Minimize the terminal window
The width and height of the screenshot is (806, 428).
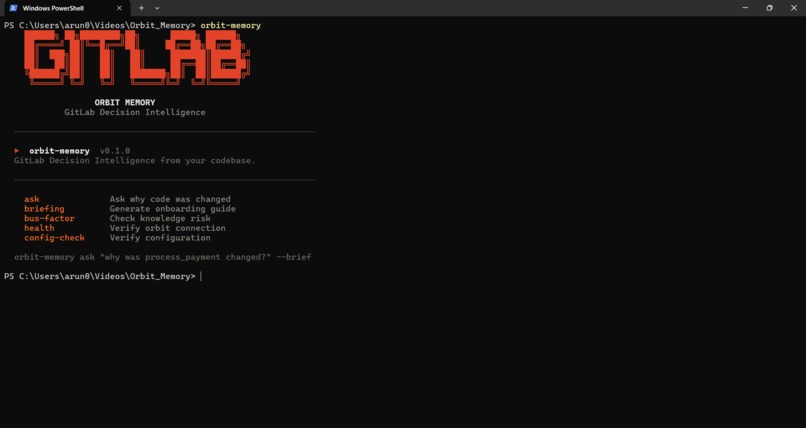point(745,8)
